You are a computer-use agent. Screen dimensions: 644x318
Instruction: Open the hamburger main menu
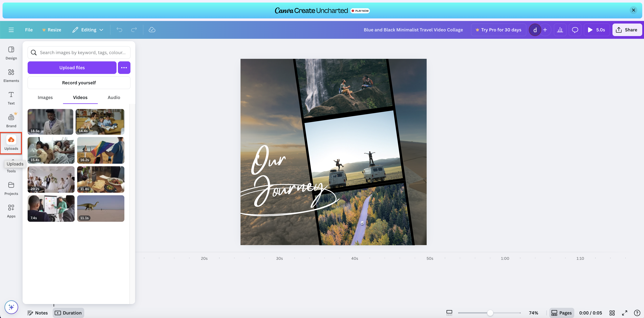[x=11, y=30]
